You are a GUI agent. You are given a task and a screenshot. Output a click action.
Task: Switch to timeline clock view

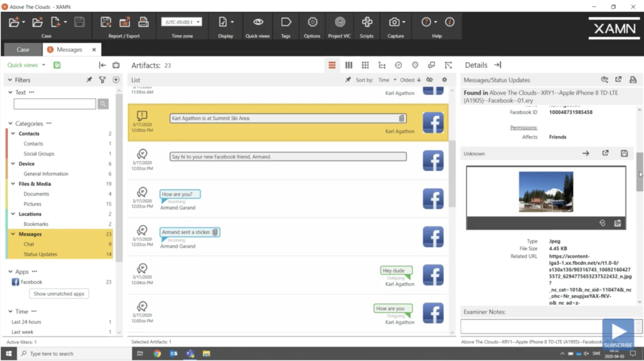click(x=398, y=65)
